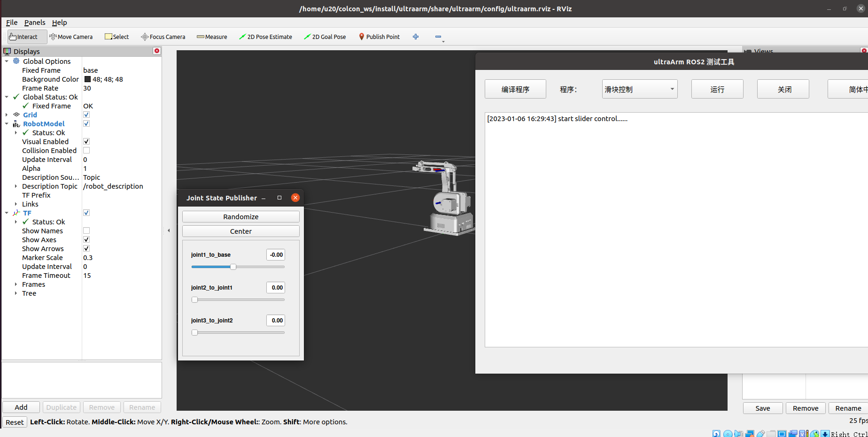Open the Panels menu
This screenshot has height=437, width=868.
coord(35,23)
